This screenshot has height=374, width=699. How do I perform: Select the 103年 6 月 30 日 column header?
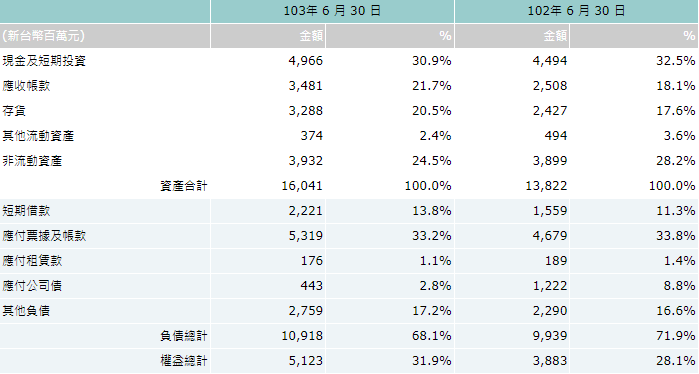pos(332,11)
